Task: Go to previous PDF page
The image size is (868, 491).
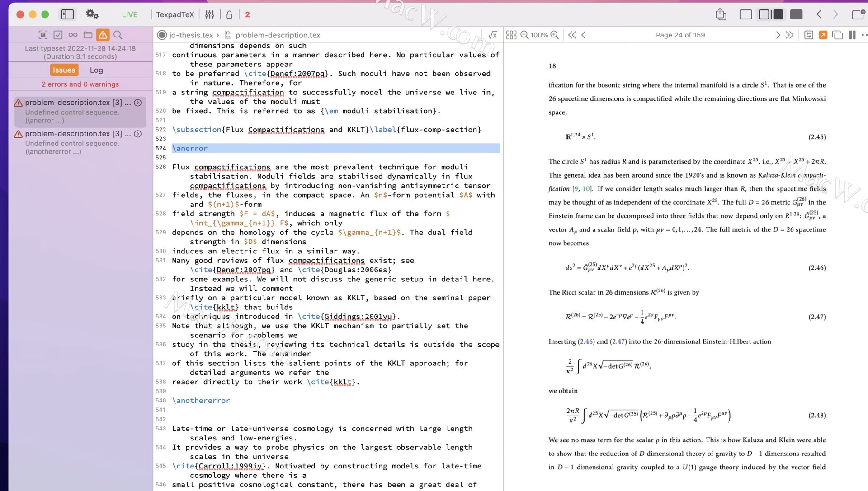Action: pos(584,35)
